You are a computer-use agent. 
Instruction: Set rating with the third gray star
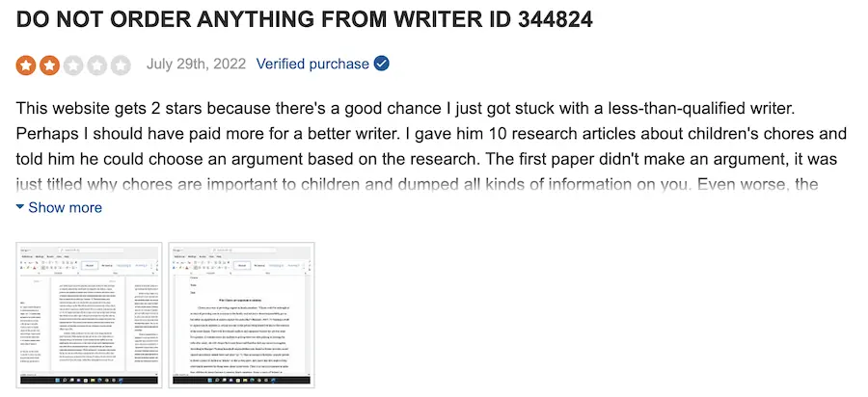tap(73, 65)
